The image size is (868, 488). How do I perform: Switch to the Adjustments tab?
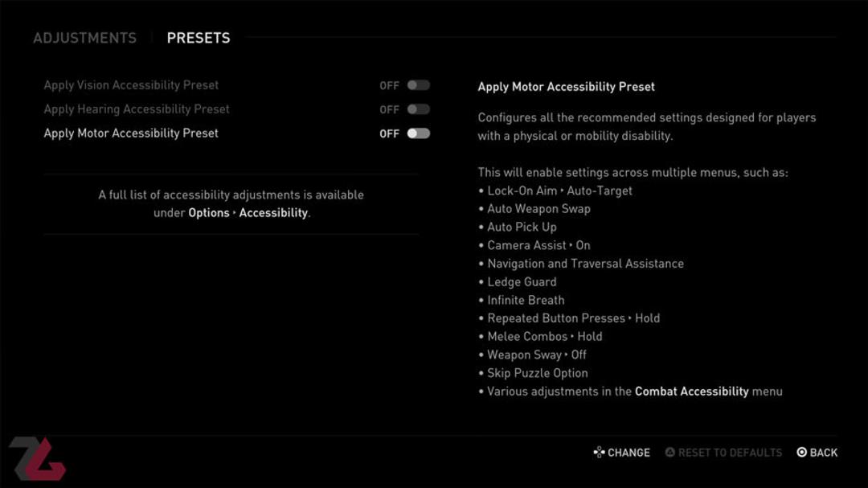pyautogui.click(x=84, y=38)
